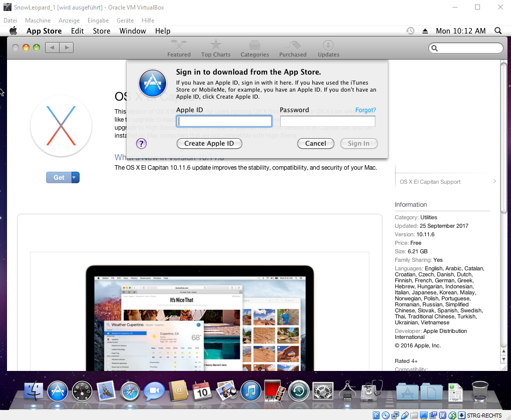Screen dimensions: 511x420
Task: Click the scrollbar down arrow
Action: point(504,359)
